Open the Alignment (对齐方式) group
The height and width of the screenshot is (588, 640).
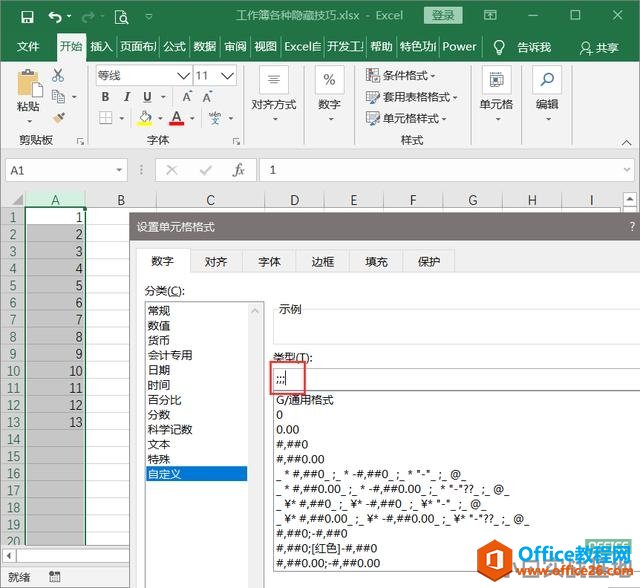273,95
